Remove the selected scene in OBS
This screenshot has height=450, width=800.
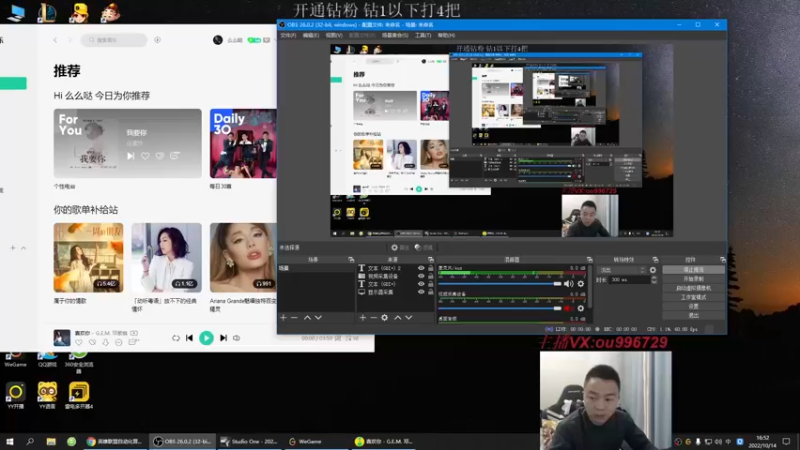pos(294,317)
